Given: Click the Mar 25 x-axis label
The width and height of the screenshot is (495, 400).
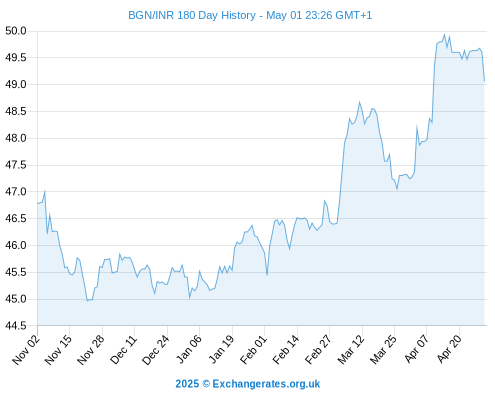Looking at the screenshot, I should pos(384,349).
